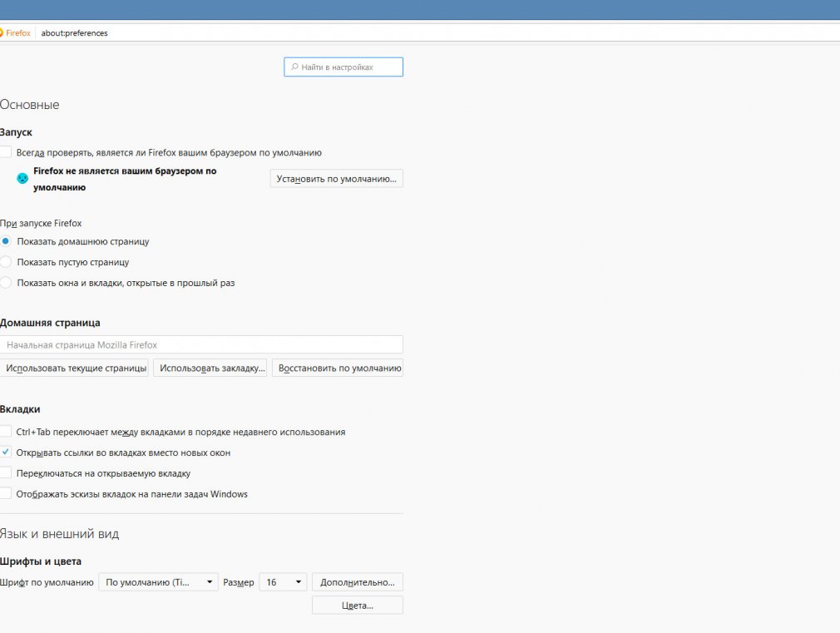Click the 'Размер' label
The image size is (840, 633).
[239, 582]
